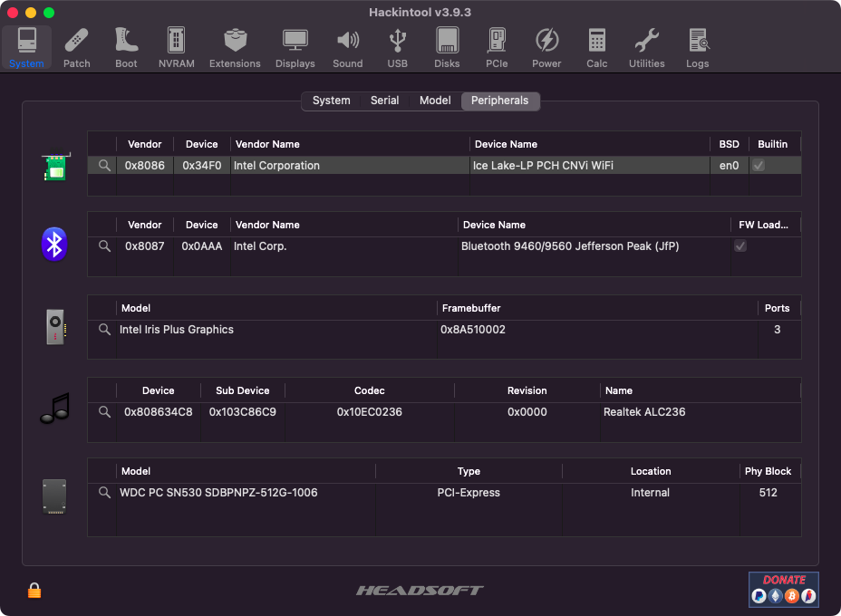The height and width of the screenshot is (616, 841).
Task: Click the magnifier for WDC PC SN530 row
Action: coord(104,492)
